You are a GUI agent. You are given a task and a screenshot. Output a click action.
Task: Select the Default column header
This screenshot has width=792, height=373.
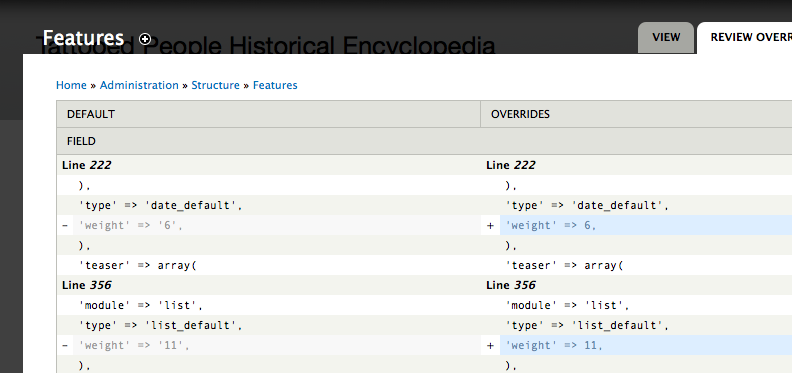[268, 114]
